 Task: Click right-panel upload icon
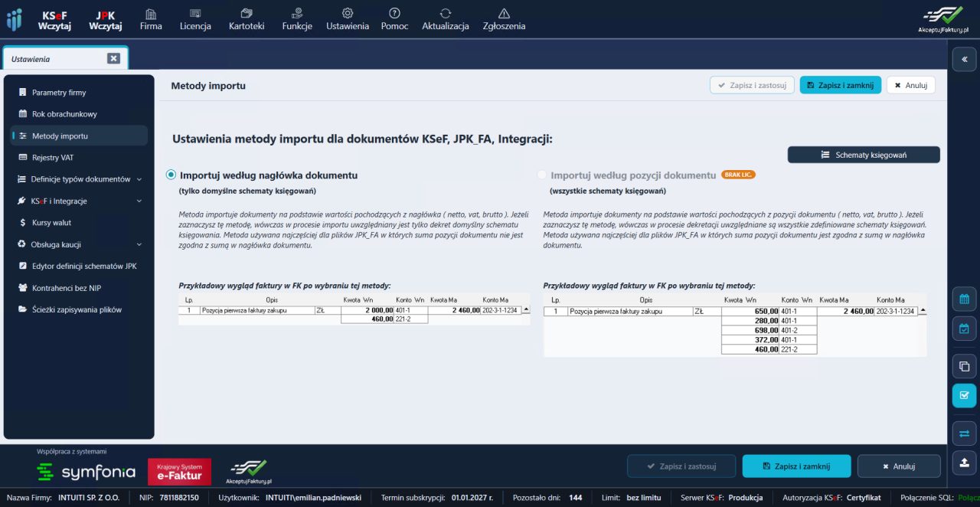tap(964, 463)
